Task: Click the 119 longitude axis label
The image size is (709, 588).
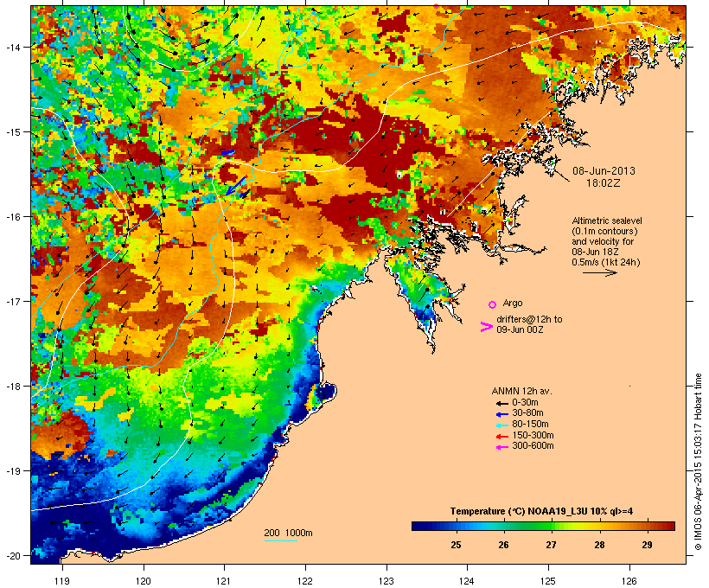Action: click(62, 581)
